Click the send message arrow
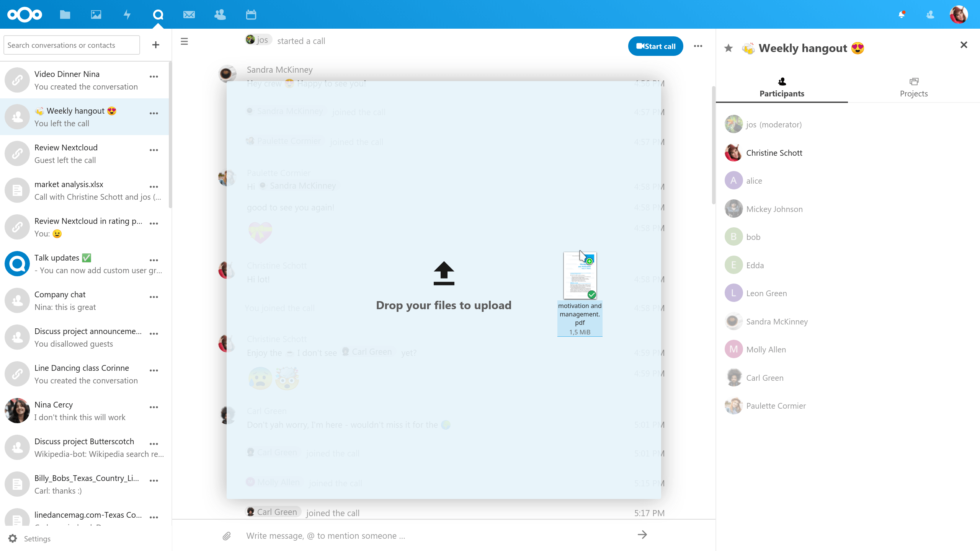 point(642,535)
